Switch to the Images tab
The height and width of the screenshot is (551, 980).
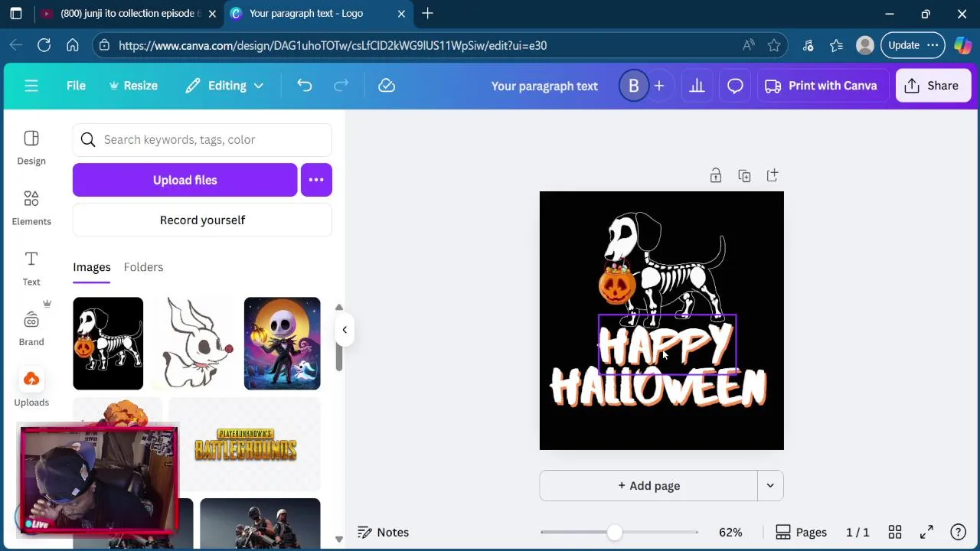[92, 267]
